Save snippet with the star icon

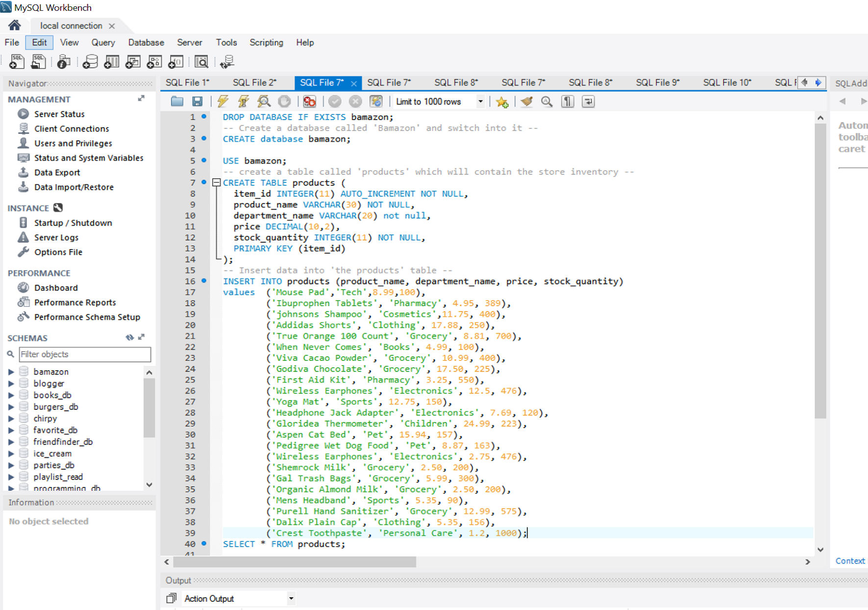click(x=502, y=102)
